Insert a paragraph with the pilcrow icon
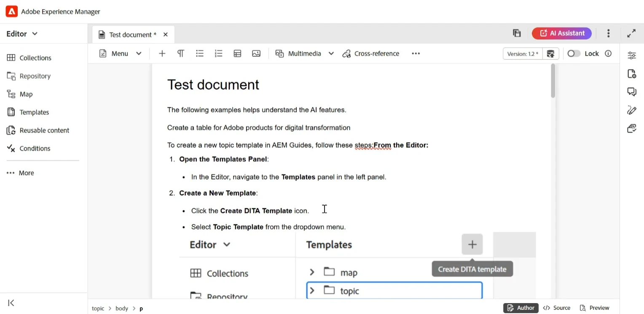 click(x=180, y=53)
